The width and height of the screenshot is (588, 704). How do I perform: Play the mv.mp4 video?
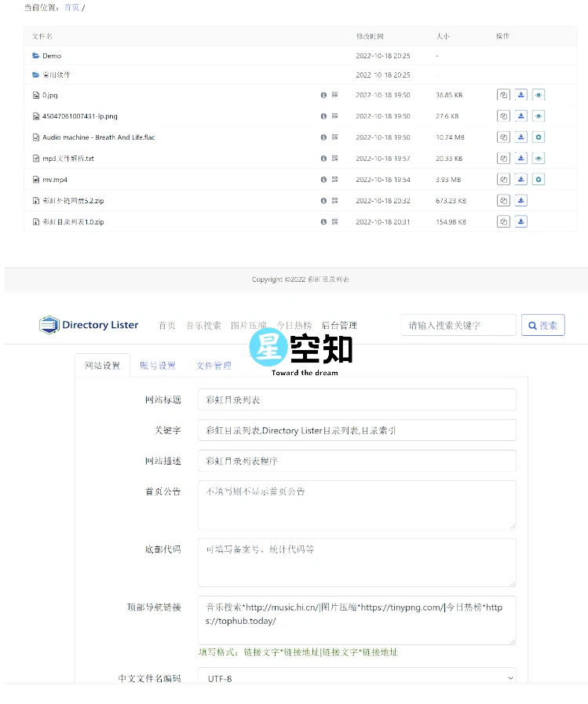(x=539, y=179)
